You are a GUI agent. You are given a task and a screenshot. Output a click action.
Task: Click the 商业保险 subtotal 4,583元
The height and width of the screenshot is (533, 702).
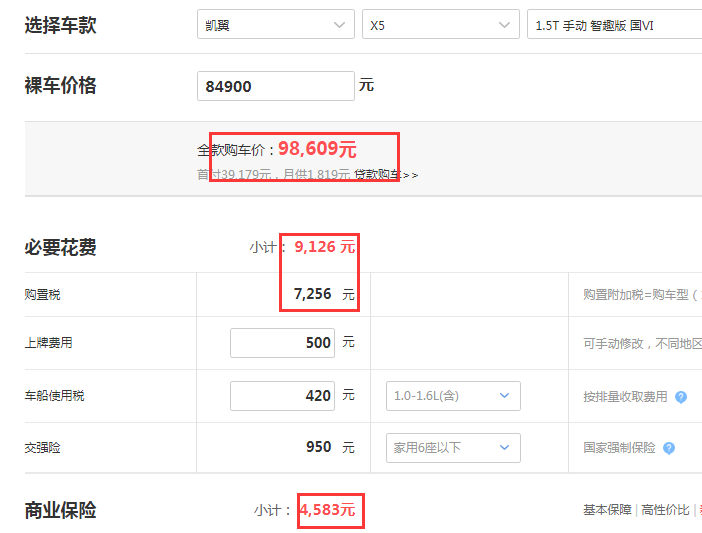click(327, 510)
